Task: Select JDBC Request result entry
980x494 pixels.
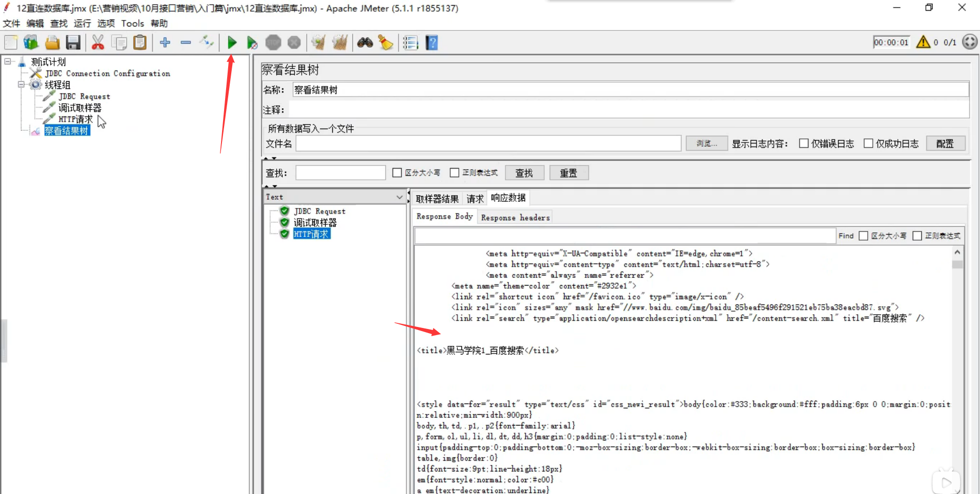Action: (320, 211)
